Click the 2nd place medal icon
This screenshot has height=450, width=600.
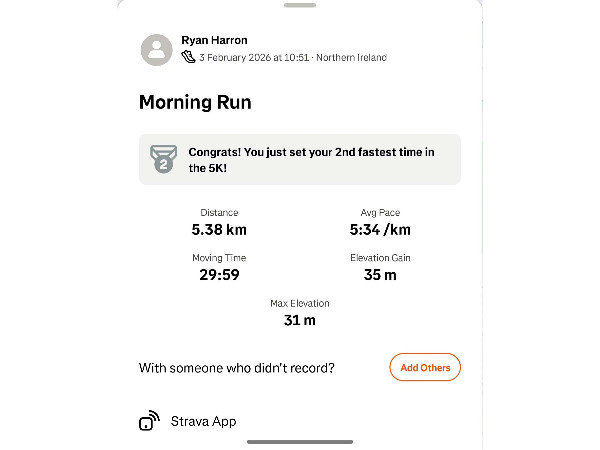162,159
